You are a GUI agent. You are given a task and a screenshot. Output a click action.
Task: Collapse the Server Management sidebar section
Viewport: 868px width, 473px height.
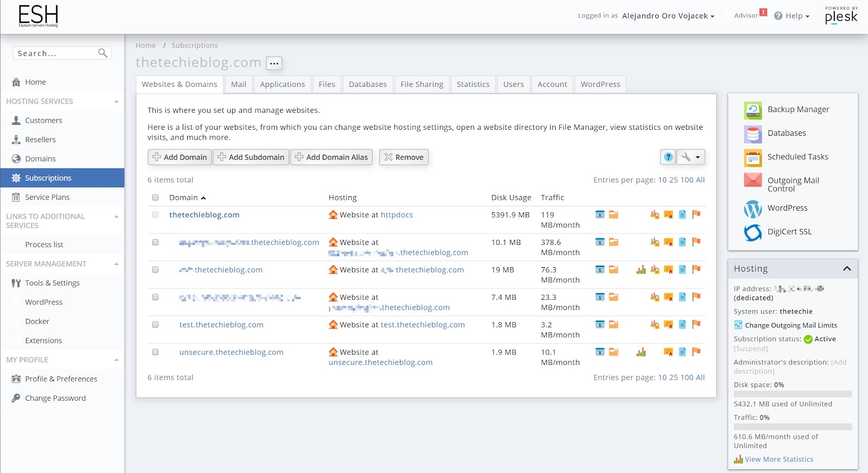click(116, 264)
